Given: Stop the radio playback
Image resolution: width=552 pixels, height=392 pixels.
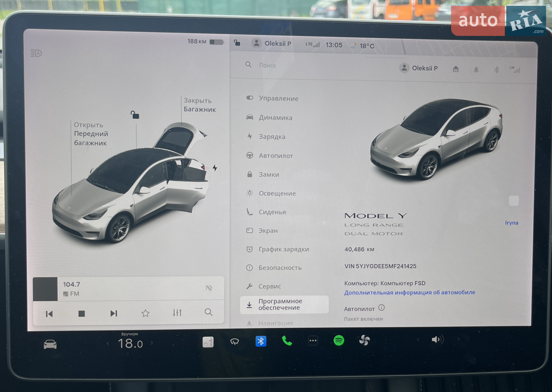Looking at the screenshot, I should pos(82,314).
